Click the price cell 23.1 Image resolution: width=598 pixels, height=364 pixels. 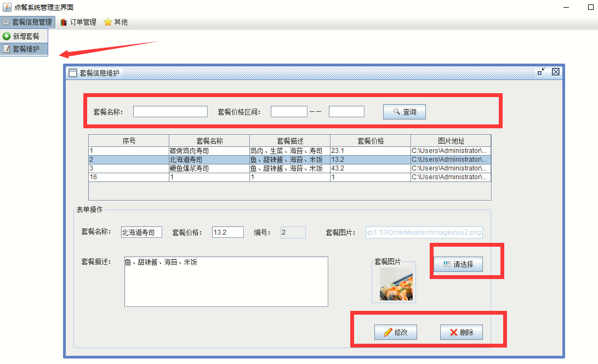(x=371, y=151)
